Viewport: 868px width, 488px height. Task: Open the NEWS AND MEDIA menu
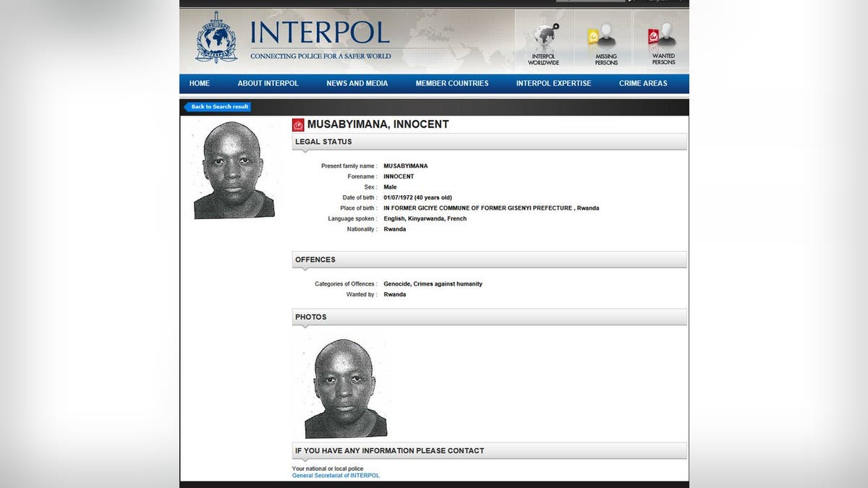357,84
